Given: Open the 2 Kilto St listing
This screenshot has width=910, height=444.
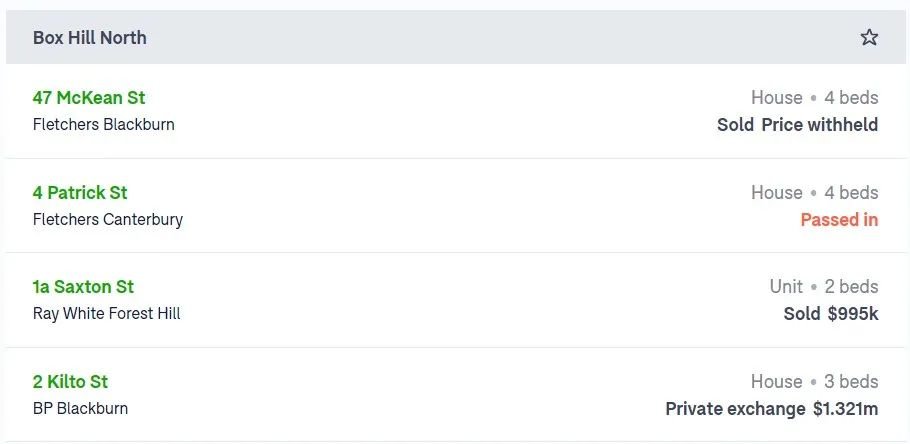Looking at the screenshot, I should tap(70, 381).
